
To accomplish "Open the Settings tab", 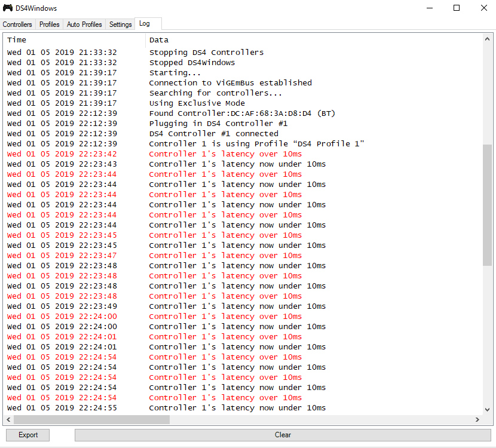I will [x=120, y=24].
